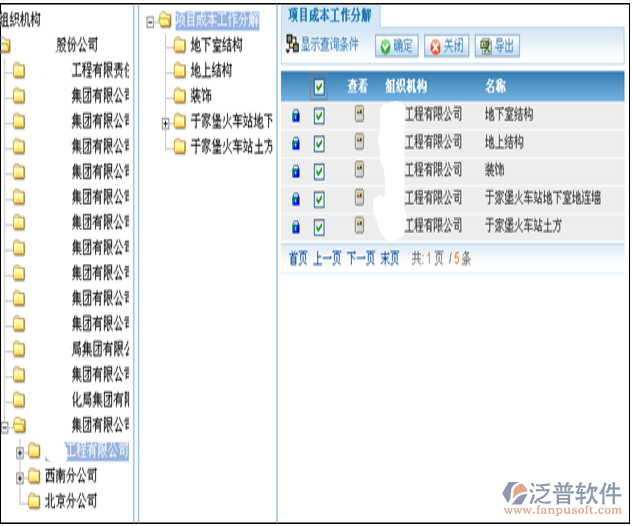The width and height of the screenshot is (632, 526).
Task: Click 关闭 close button
Action: click(447, 46)
